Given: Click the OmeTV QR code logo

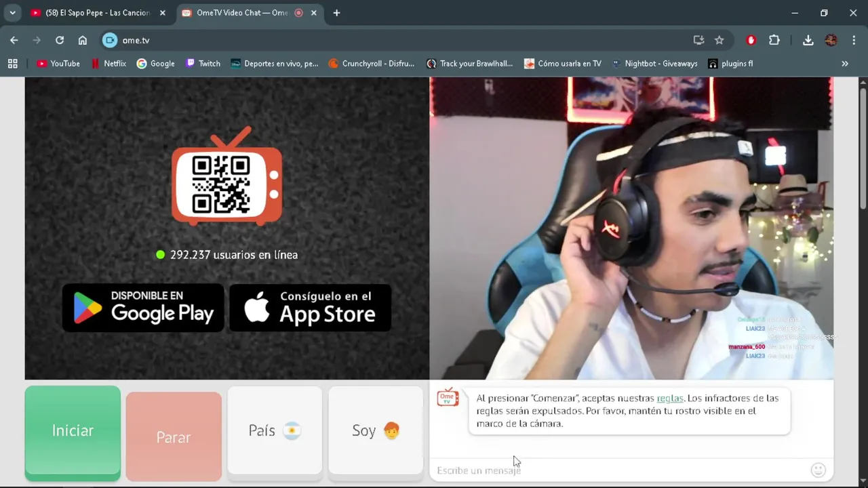Looking at the screenshot, I should tap(226, 176).
